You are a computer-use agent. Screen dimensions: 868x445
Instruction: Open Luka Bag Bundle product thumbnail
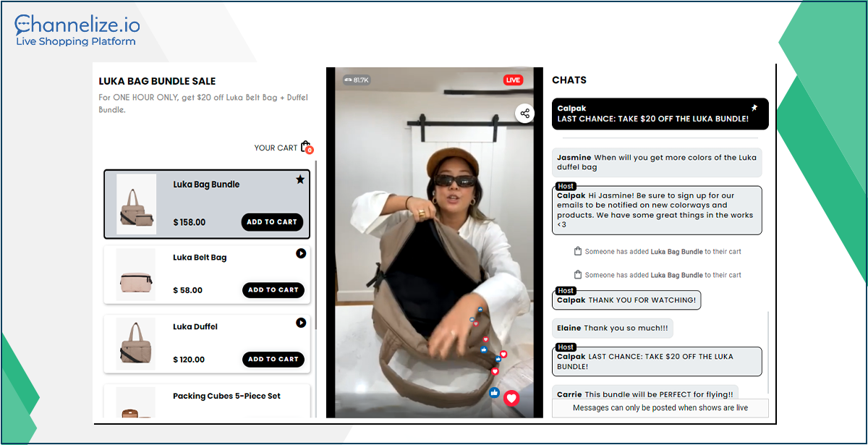point(136,204)
